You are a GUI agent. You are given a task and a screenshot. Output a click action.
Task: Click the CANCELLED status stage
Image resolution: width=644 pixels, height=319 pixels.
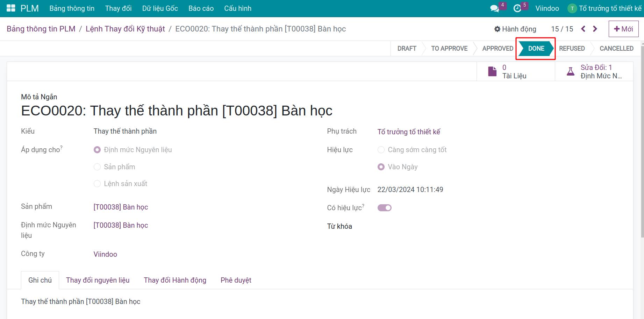tap(616, 49)
